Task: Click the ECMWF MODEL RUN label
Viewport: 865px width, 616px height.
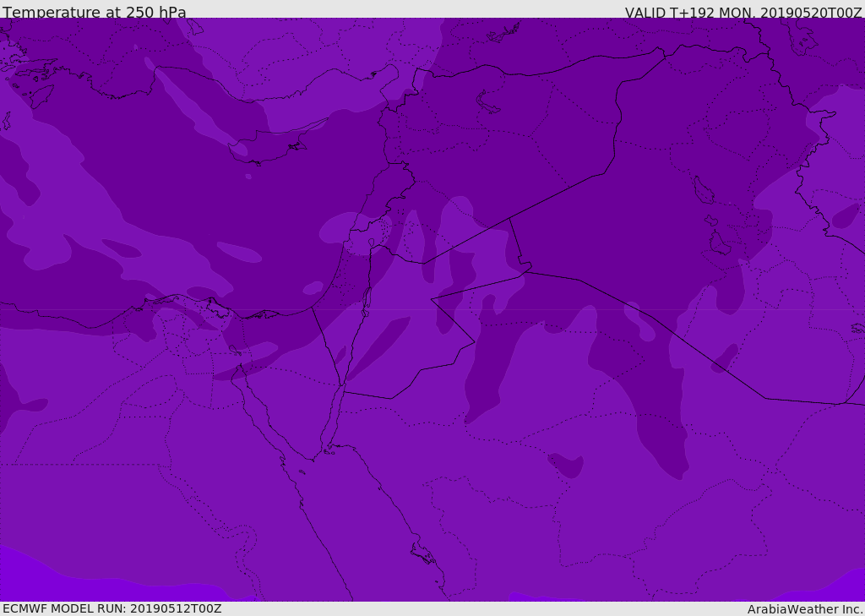Action: (112, 608)
